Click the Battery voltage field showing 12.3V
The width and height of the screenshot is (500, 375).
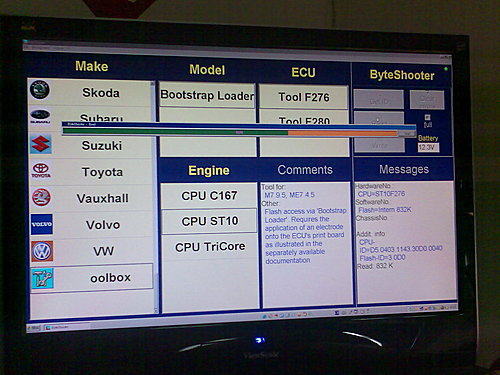[428, 147]
